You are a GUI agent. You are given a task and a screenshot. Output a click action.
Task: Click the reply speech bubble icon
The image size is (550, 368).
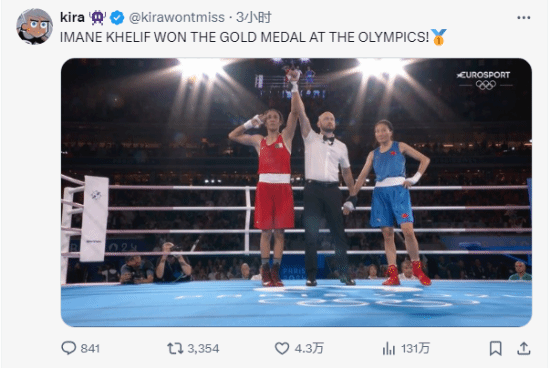(68, 348)
